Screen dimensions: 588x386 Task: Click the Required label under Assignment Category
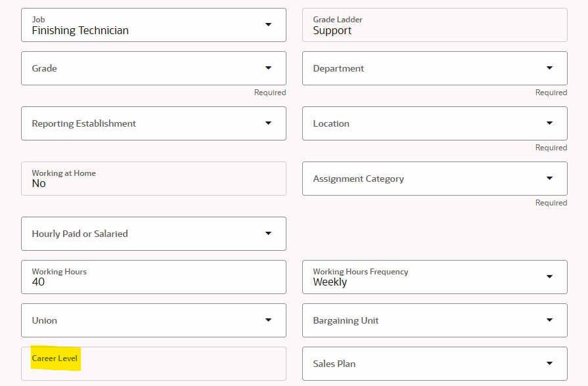click(551, 202)
